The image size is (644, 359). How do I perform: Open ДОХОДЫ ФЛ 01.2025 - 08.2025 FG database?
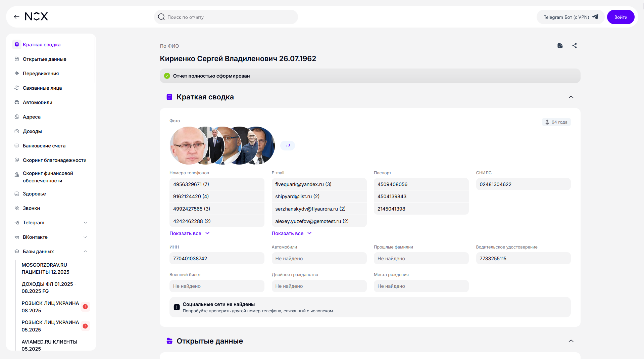click(49, 288)
